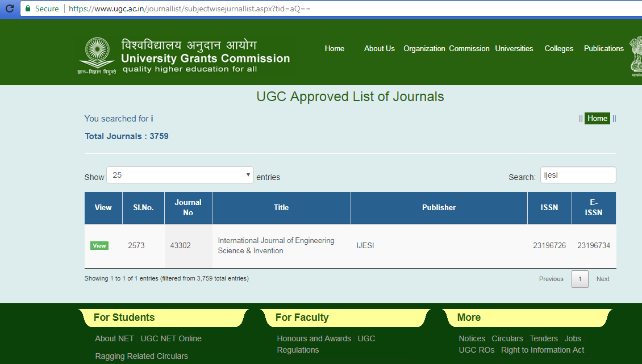
Task: Sort table by Publisher column header
Action: pos(439,208)
